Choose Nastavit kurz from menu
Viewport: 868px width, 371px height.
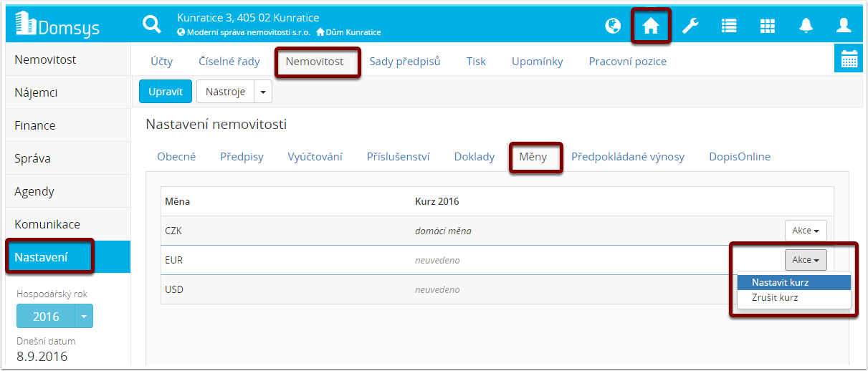[x=794, y=282]
